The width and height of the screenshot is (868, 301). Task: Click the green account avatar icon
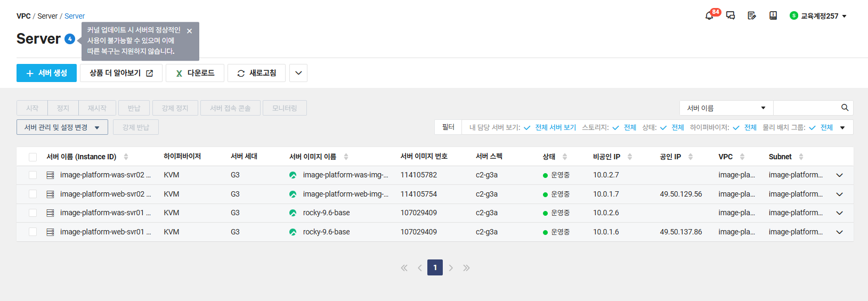click(794, 16)
